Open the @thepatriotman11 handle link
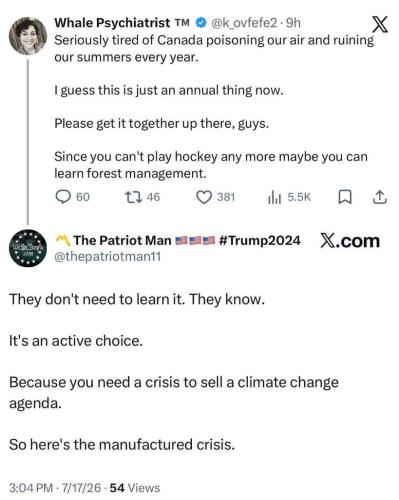Image resolution: width=399 pixels, height=500 pixels. tap(107, 257)
